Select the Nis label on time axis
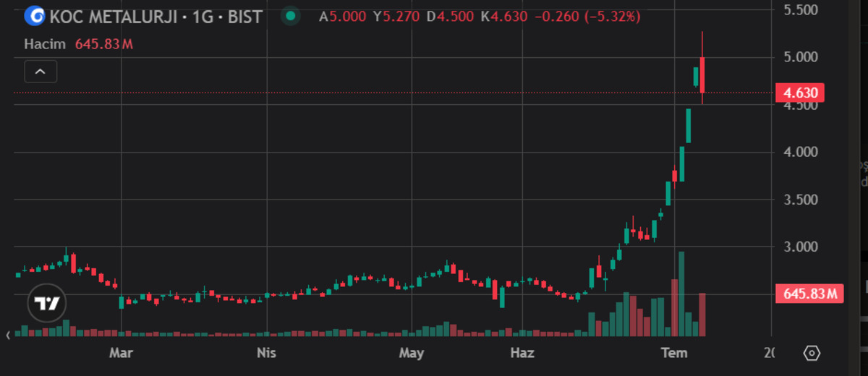 (x=267, y=354)
